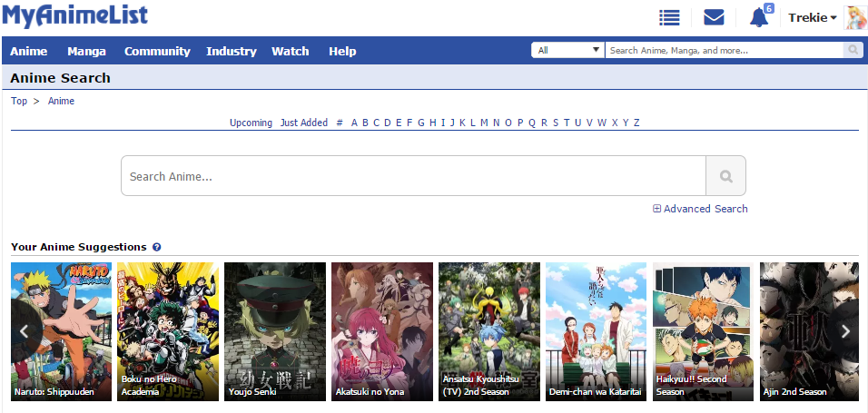
Task: Open the Industry menu
Action: (x=232, y=52)
